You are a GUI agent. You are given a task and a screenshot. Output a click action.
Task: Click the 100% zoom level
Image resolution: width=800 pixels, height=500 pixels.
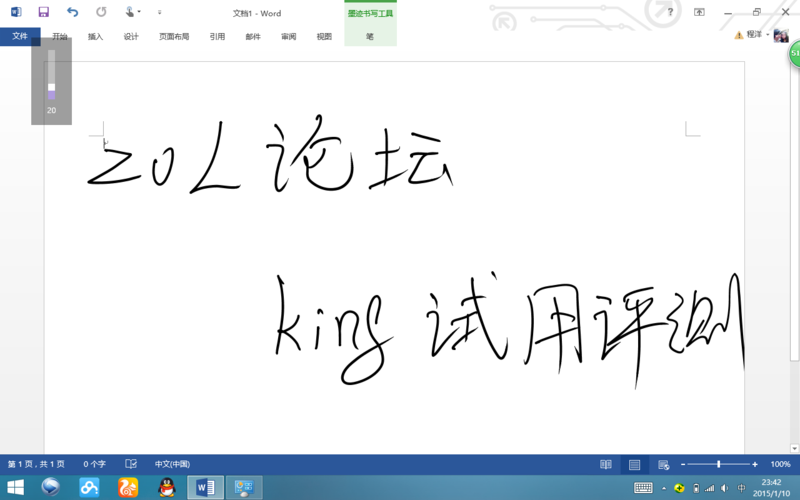click(x=780, y=464)
